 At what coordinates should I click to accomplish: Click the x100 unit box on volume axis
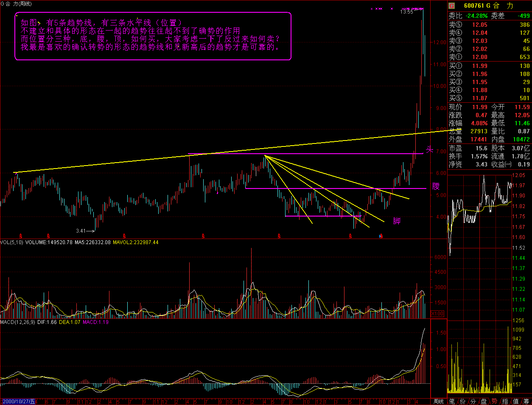(437, 314)
